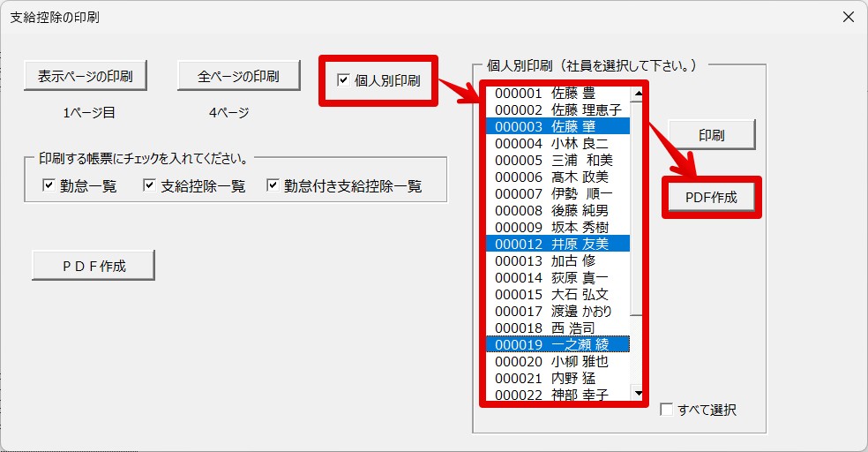
Task: Select employee 000020 小柳 雅也
Action: tap(558, 361)
